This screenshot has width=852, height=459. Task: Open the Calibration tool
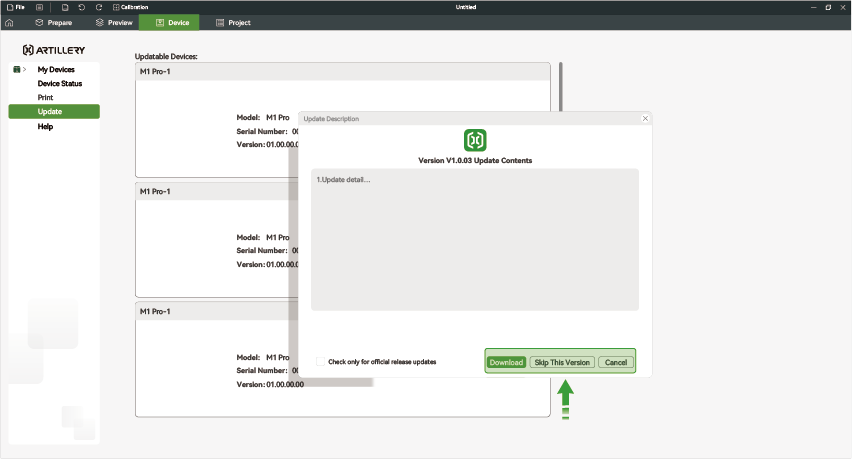pos(130,7)
